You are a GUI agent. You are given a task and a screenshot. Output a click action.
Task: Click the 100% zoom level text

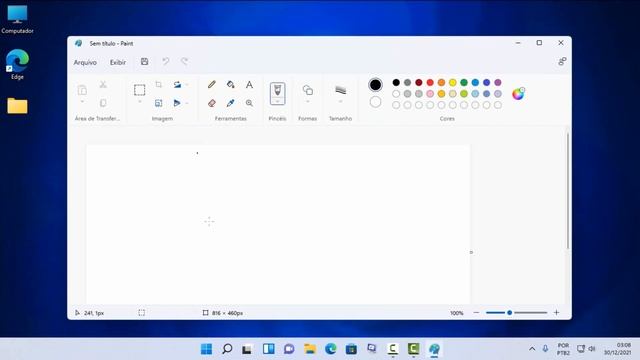point(457,313)
